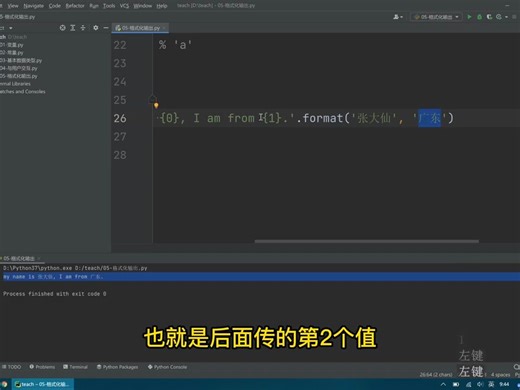The width and height of the screenshot is (520, 390).
Task: Select External Libraries in project tree
Action: tap(15, 84)
